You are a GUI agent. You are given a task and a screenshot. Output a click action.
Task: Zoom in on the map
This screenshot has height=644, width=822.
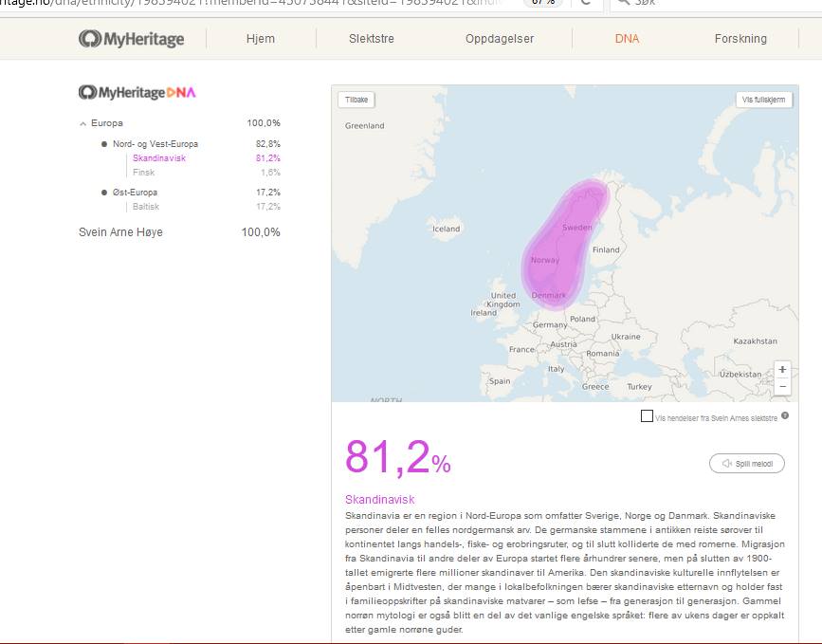782,370
